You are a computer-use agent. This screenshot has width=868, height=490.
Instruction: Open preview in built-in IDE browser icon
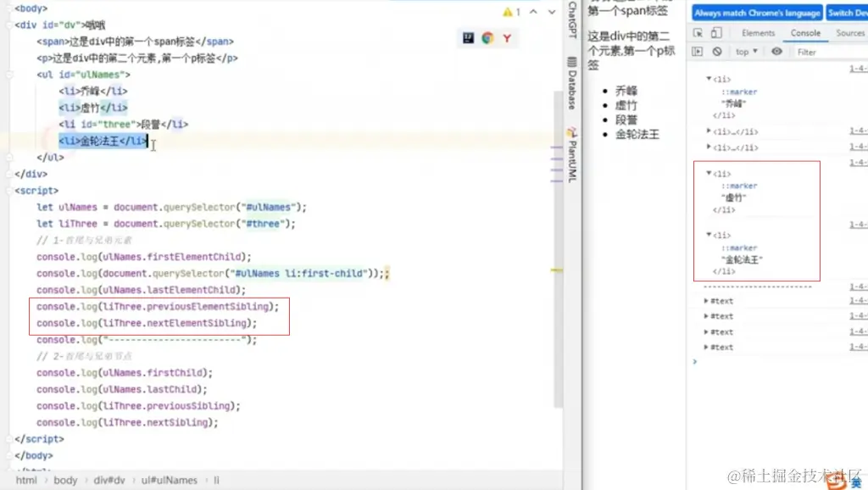[x=468, y=37]
